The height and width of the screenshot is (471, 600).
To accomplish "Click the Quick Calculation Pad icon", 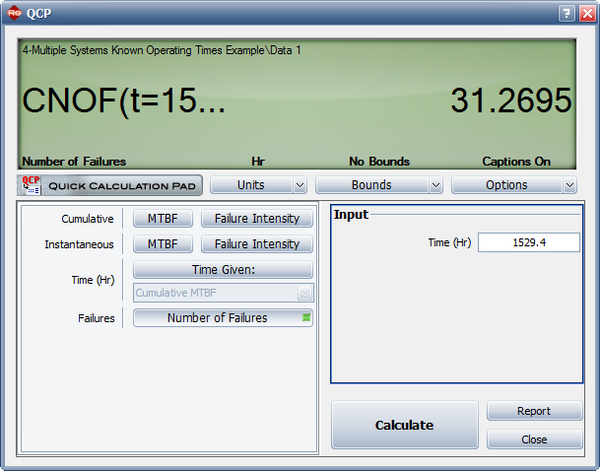I will [31, 185].
